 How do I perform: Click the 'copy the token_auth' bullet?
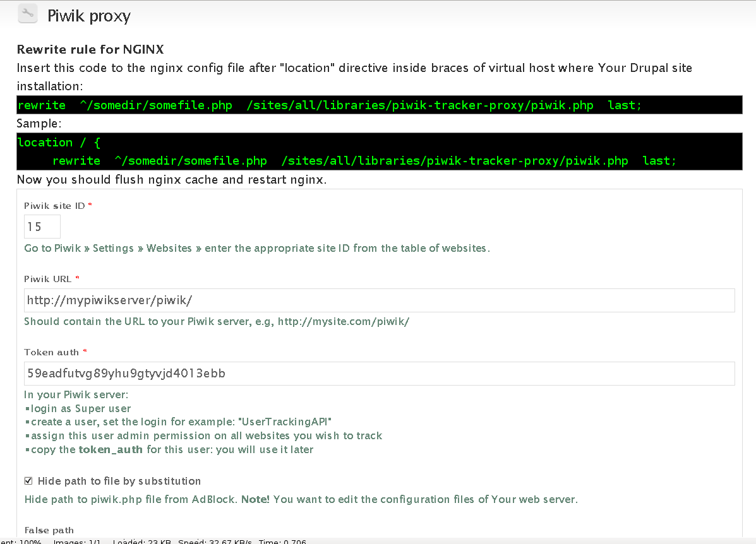tap(169, 449)
